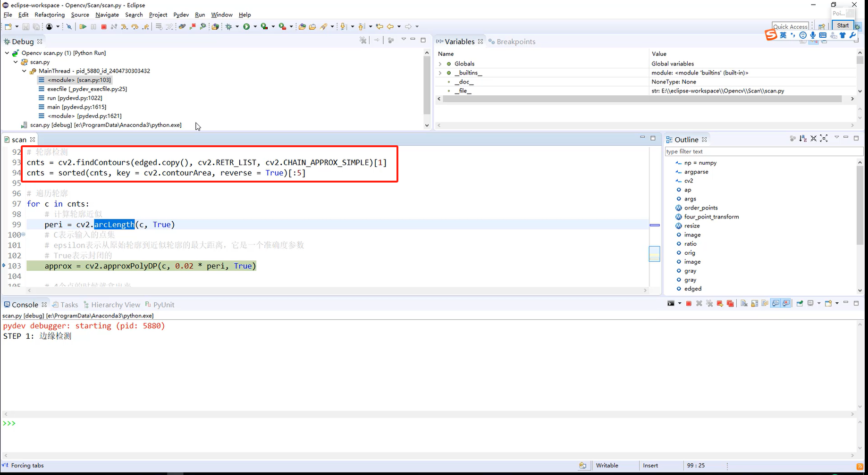Toggle Show Console on standard output change
Screen dimensions: 868x475
(x=775, y=303)
